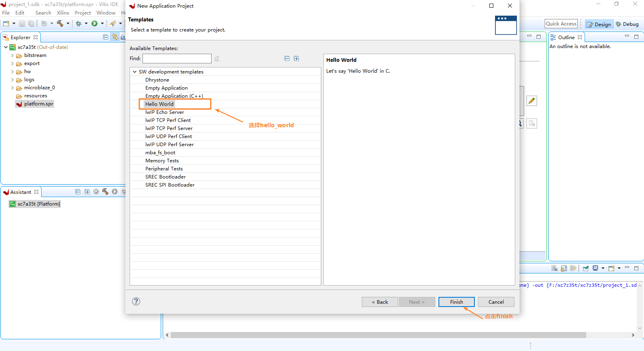Open the Run icon dropdown arrow

tap(102, 23)
